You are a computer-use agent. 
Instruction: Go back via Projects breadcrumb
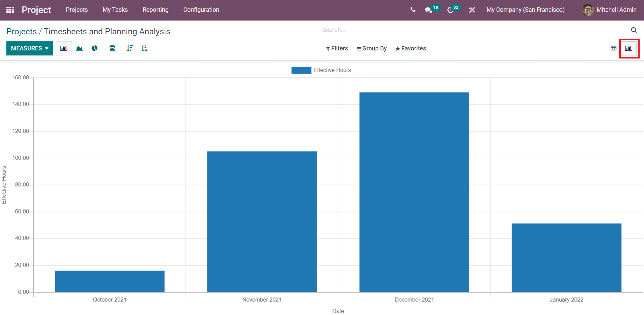point(22,31)
